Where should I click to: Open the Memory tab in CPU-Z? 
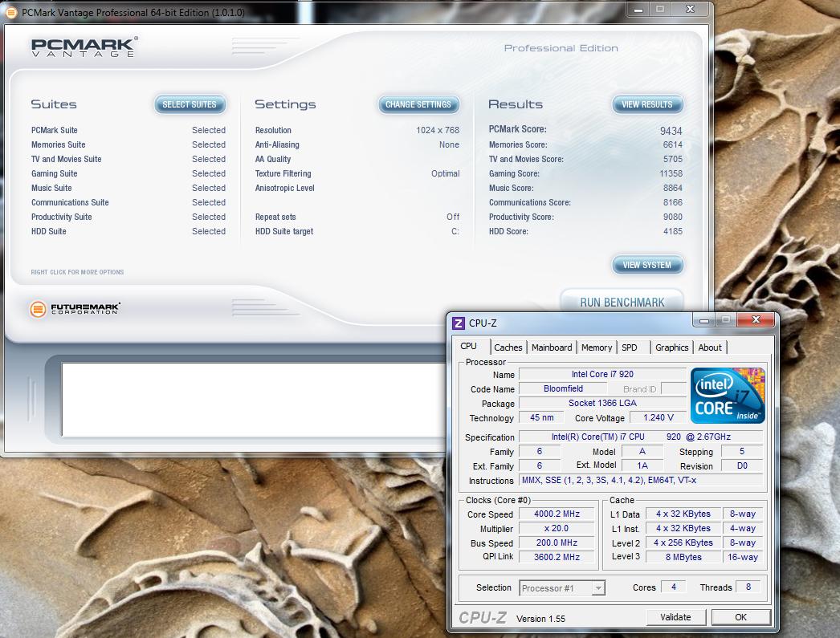[596, 347]
